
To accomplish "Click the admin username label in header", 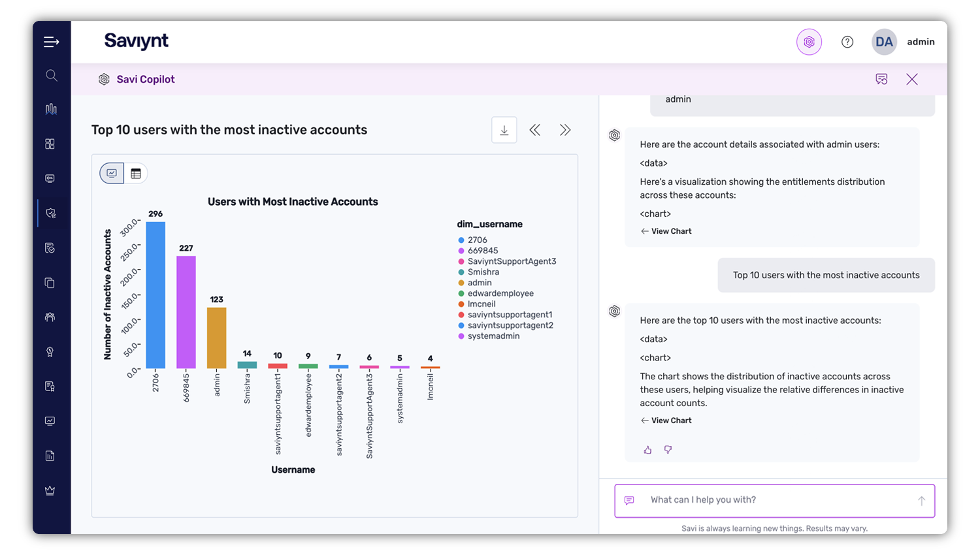I will (921, 42).
